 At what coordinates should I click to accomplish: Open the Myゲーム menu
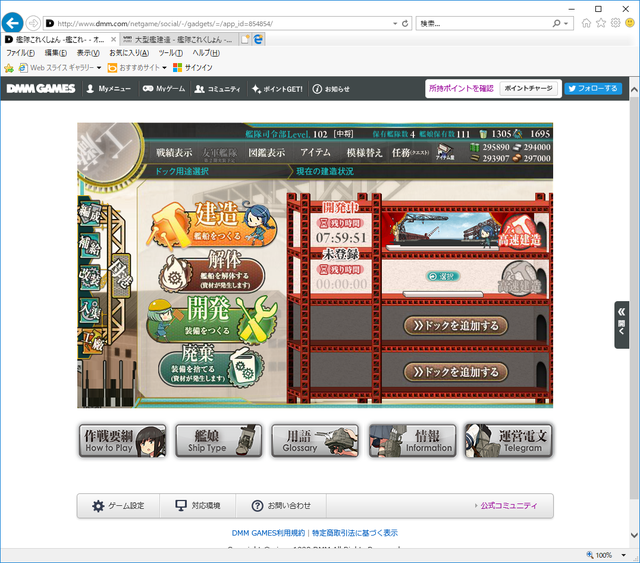coord(164,89)
